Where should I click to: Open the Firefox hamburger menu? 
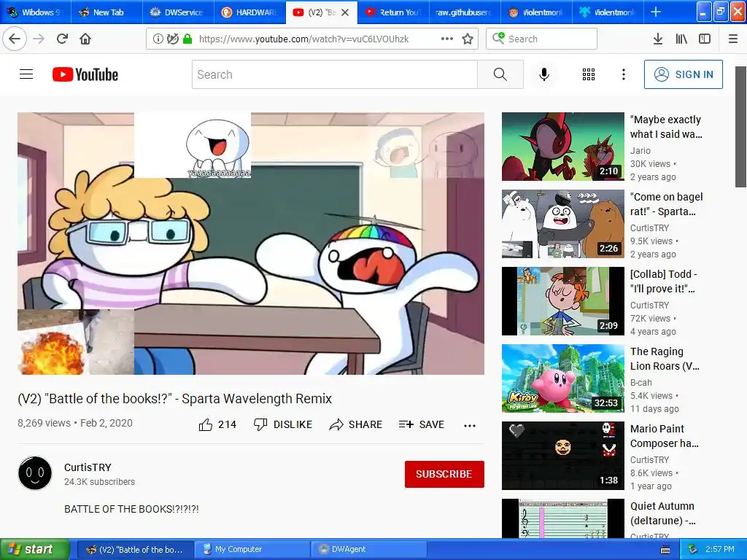click(x=733, y=39)
